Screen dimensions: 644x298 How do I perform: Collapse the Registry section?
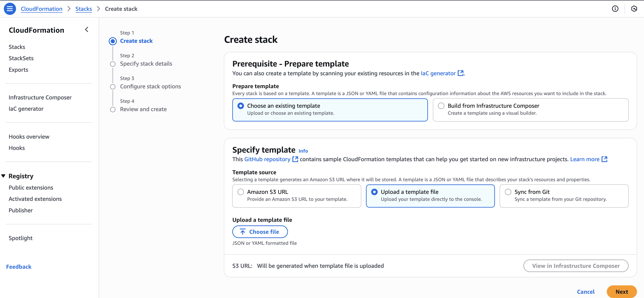[x=4, y=176]
